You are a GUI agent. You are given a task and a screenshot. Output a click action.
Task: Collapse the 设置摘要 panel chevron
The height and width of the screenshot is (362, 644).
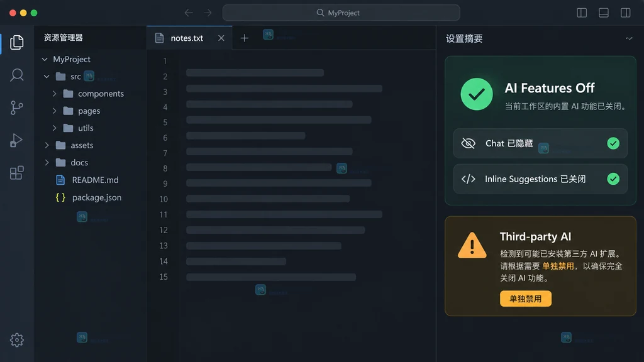click(x=629, y=38)
